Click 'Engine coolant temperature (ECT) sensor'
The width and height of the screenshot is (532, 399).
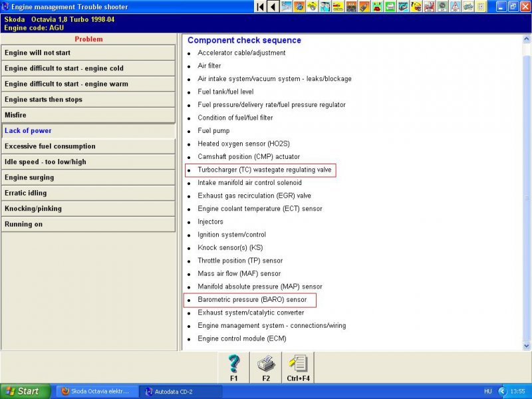click(x=260, y=209)
